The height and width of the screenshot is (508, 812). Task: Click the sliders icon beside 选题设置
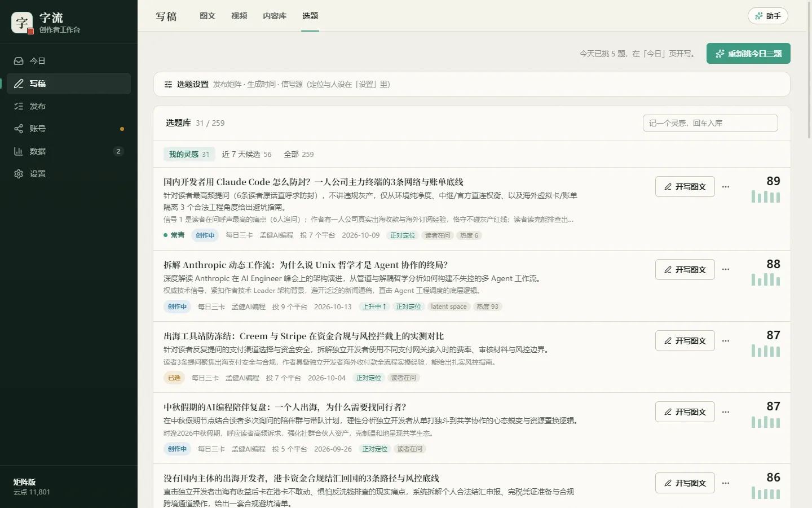tap(168, 84)
